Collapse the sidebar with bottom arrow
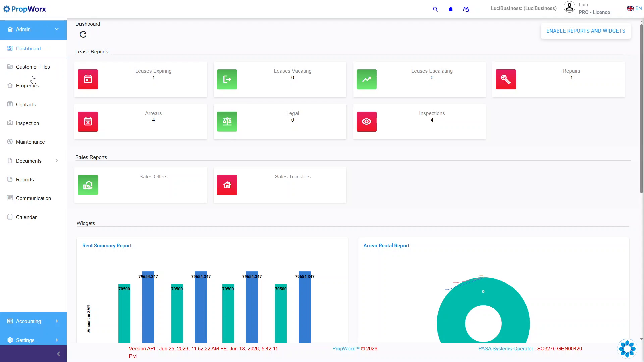Viewport: 644px width, 362px height. 58,354
